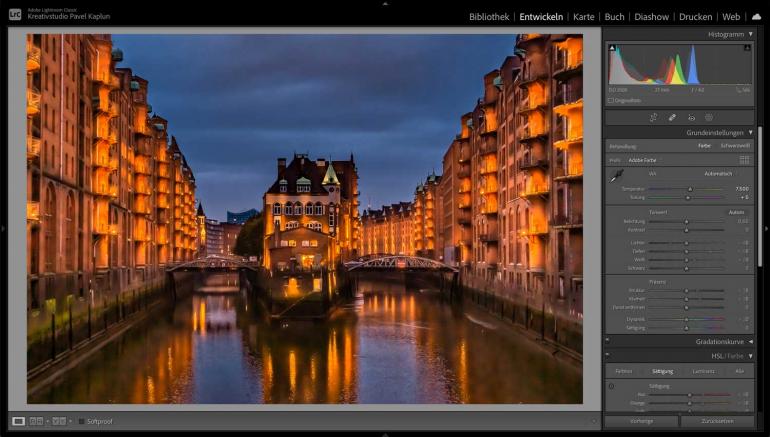Select the healing brush tool icon
The image size is (770, 437).
(672, 117)
